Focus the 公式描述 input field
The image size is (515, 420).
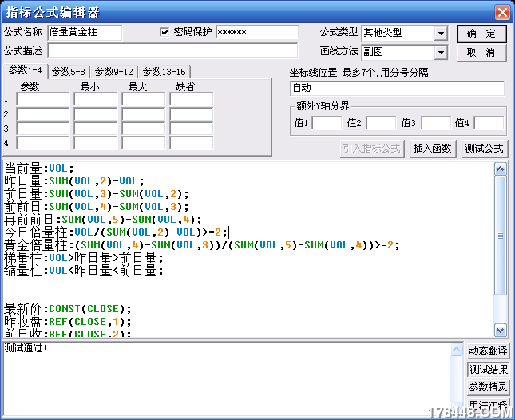coord(172,51)
